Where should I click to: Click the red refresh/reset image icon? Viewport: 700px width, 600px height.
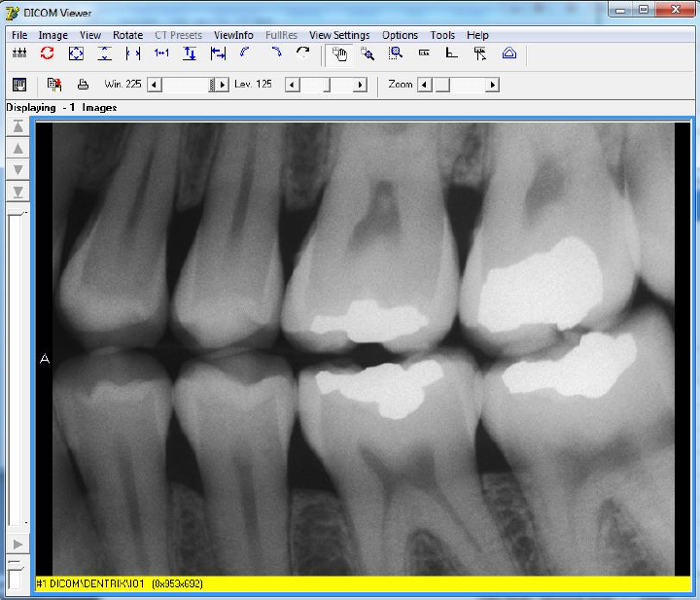48,53
